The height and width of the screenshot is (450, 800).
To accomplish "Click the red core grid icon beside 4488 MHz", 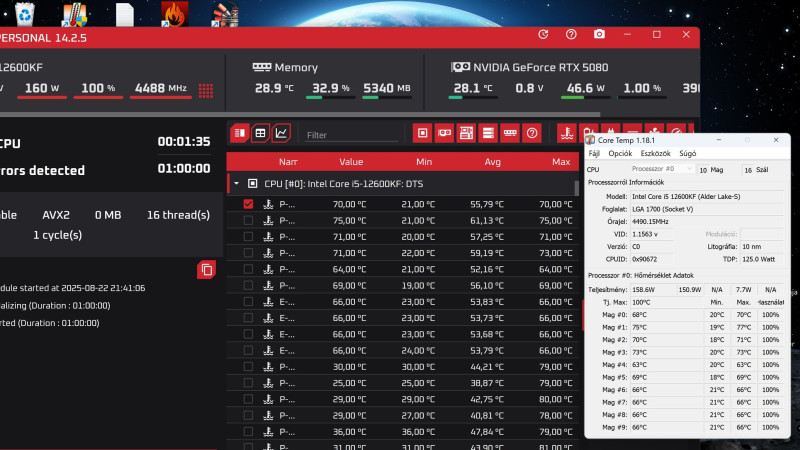I will 206,90.
